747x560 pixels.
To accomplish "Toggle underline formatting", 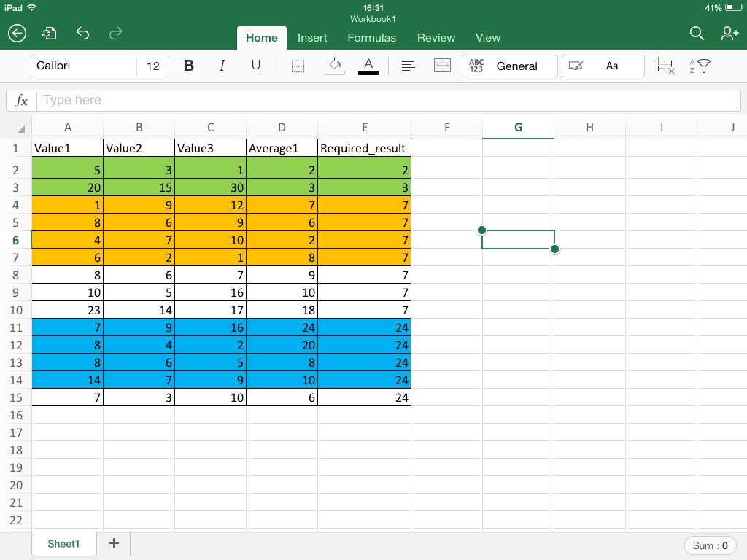I will point(255,66).
